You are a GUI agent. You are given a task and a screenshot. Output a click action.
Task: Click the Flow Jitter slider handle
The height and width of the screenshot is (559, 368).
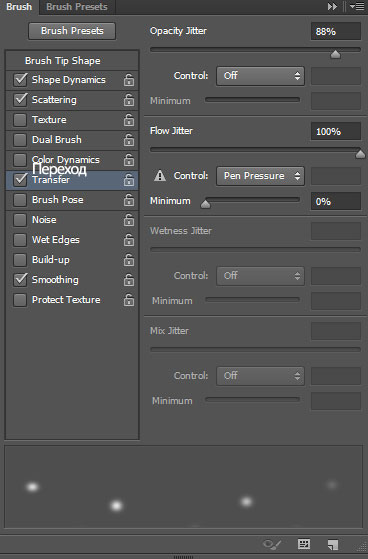[x=360, y=154]
